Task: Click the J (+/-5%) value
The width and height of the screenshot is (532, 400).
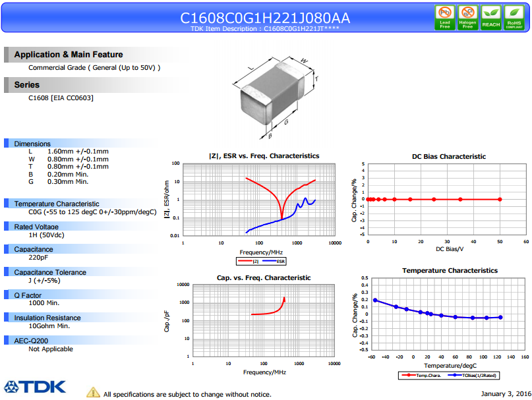Action: click(x=44, y=281)
